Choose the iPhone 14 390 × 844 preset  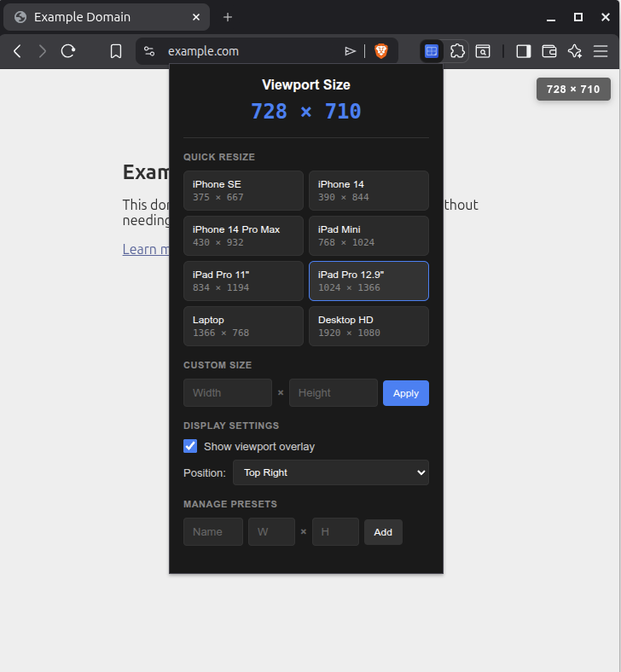pos(369,191)
